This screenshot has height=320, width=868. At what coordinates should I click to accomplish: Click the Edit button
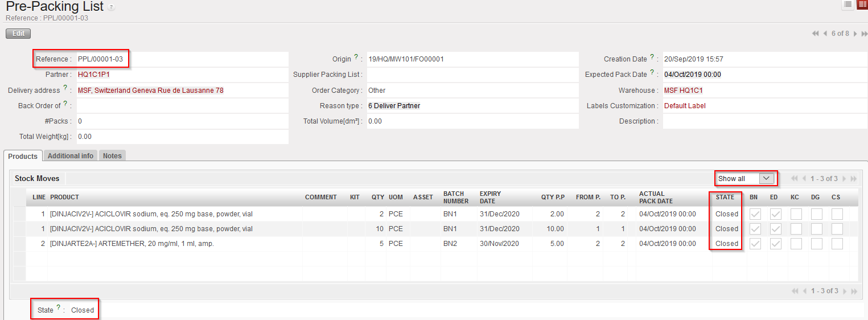(18, 34)
